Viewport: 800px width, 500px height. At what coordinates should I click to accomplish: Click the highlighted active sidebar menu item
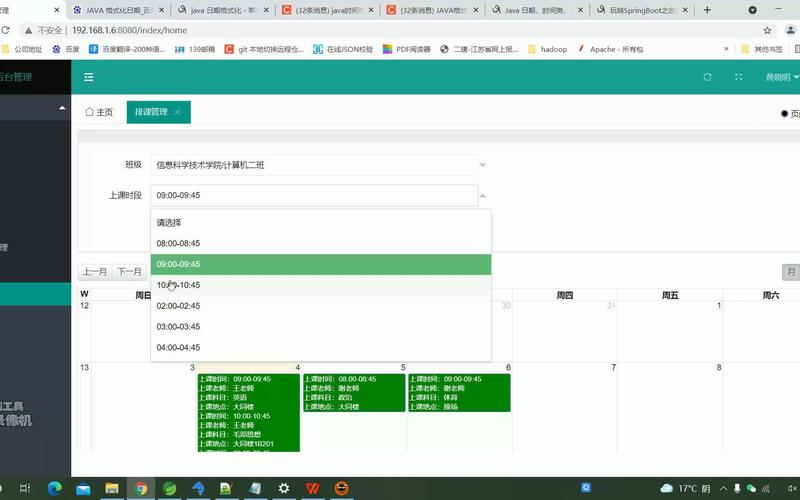36,294
